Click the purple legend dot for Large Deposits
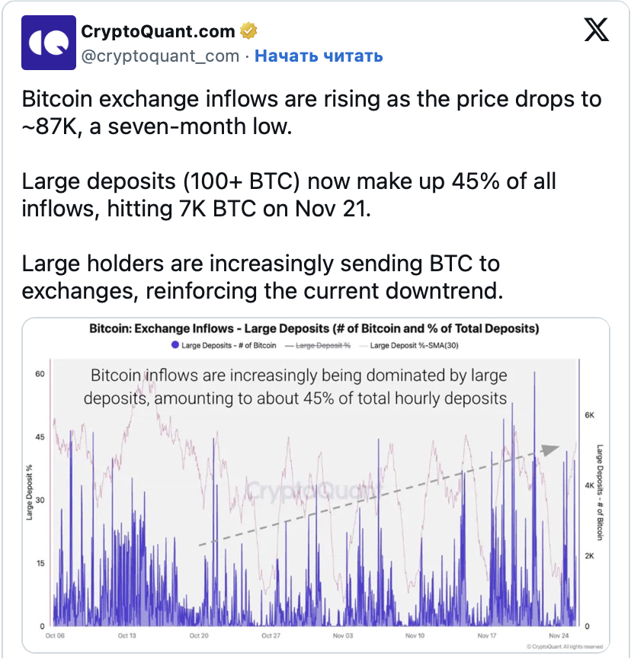 [176, 345]
